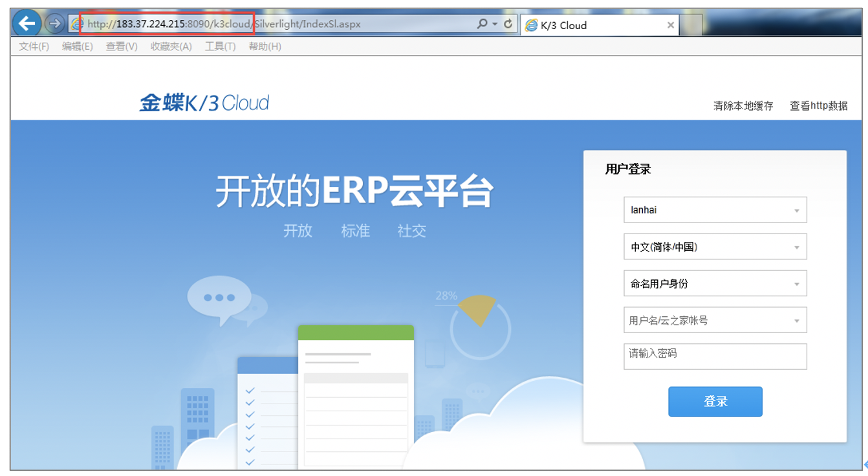Click the IE page icon in address bar
The image size is (868, 476).
(78, 24)
